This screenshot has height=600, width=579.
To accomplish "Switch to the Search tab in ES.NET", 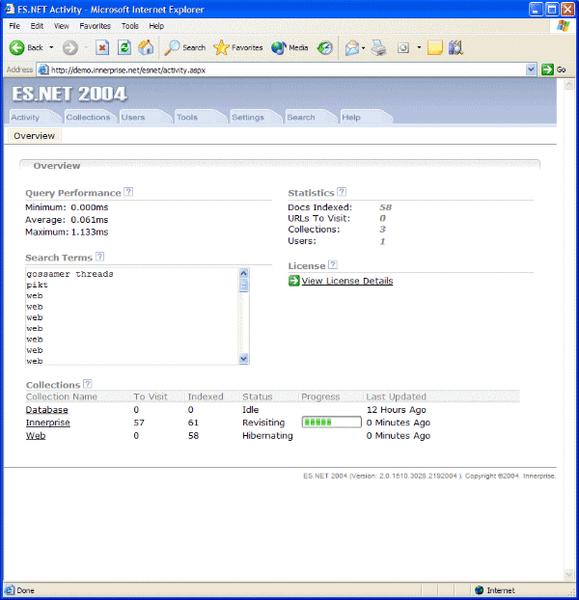I will 309,117.
